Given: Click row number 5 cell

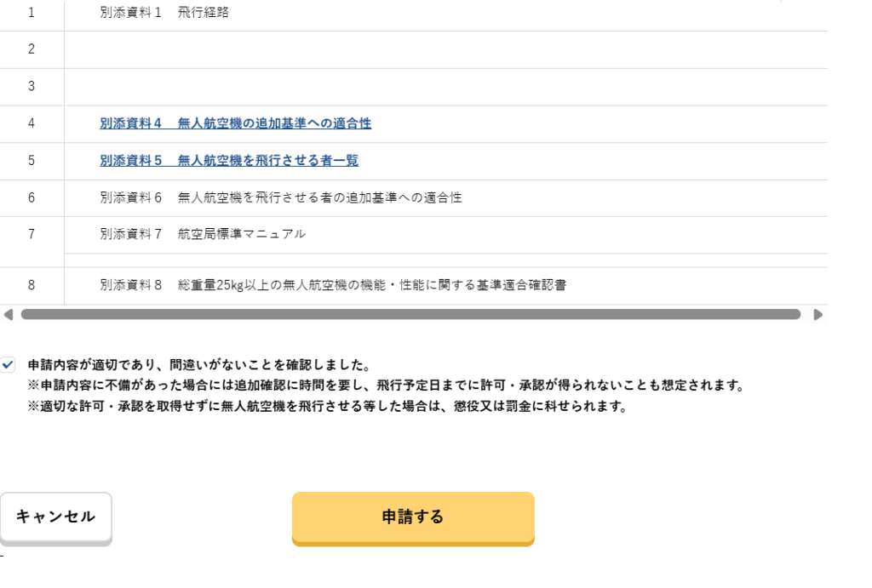Looking at the screenshot, I should 32,161.
